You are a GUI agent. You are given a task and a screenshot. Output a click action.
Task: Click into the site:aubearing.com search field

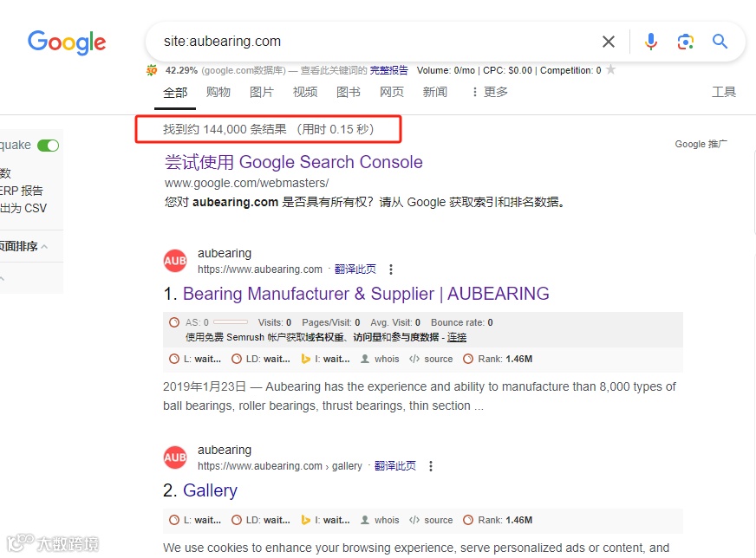(376, 42)
